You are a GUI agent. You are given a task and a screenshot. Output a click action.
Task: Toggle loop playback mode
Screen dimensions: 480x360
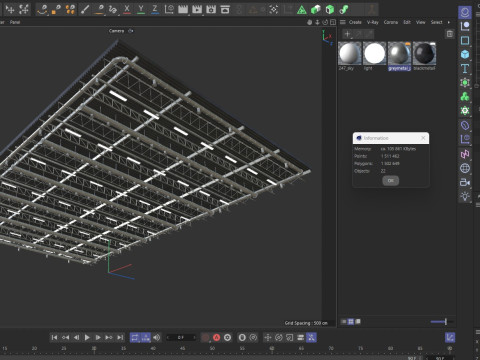pyautogui.click(x=135, y=337)
